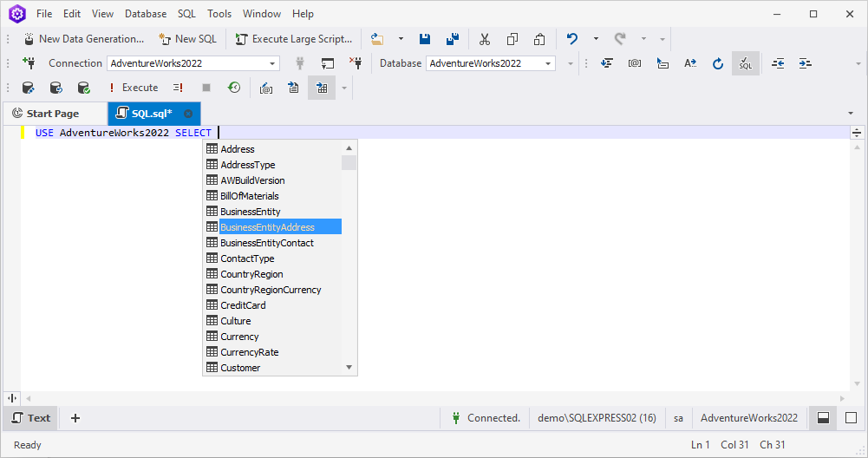Click the Open File folder icon

pyautogui.click(x=377, y=39)
